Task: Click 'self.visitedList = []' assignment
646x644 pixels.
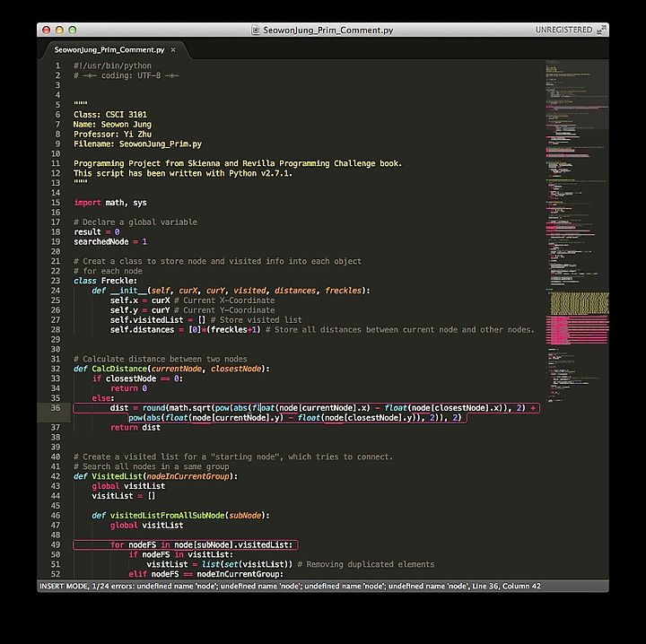Action: point(157,320)
